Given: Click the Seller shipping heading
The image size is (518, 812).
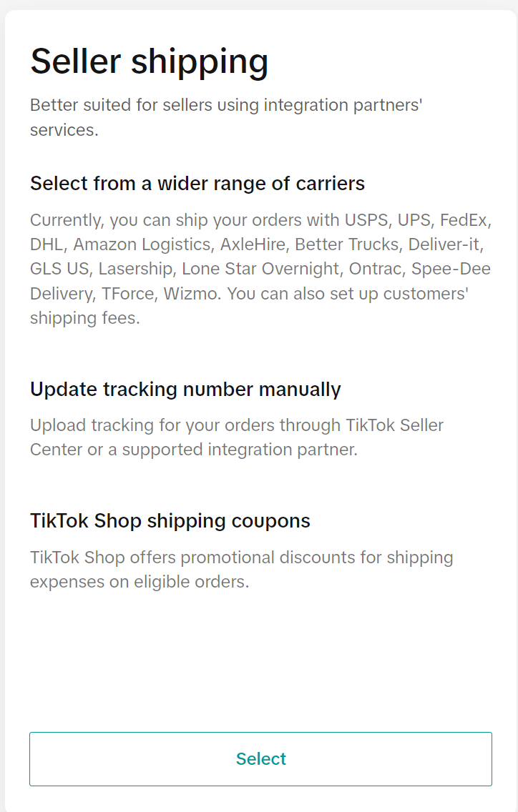Looking at the screenshot, I should tap(149, 61).
